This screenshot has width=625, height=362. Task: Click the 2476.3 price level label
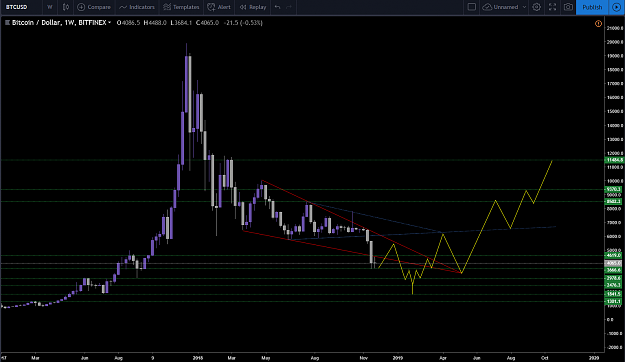tap(614, 285)
